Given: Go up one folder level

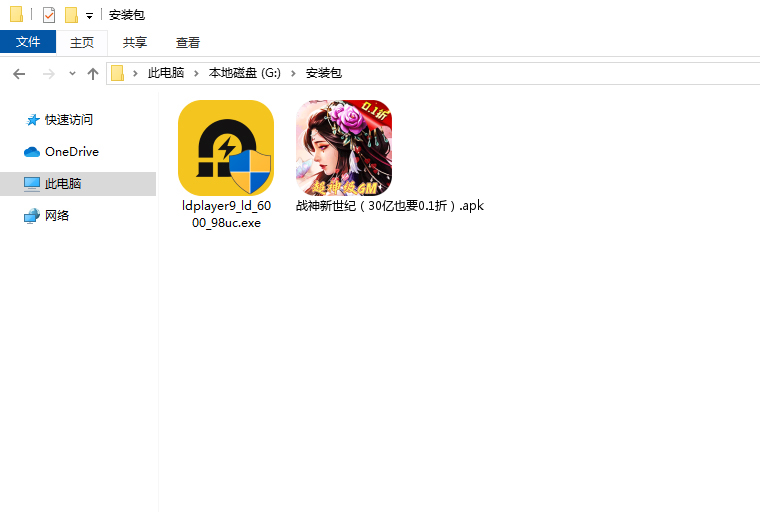Looking at the screenshot, I should point(93,74).
